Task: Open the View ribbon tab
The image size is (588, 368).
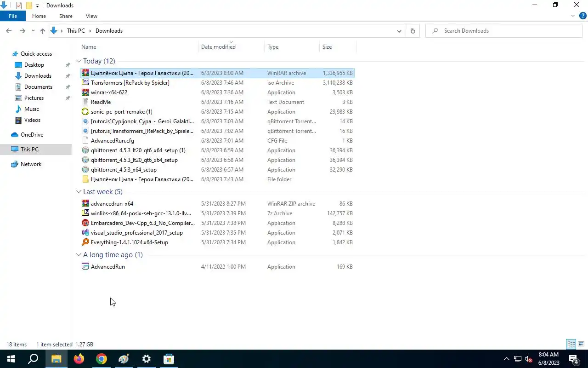Action: point(91,16)
